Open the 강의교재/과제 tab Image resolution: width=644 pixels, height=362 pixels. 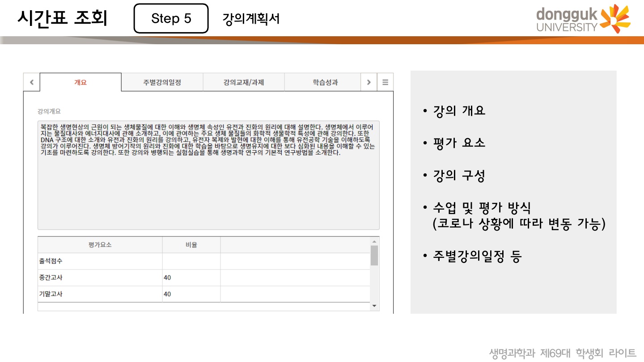pyautogui.click(x=244, y=82)
